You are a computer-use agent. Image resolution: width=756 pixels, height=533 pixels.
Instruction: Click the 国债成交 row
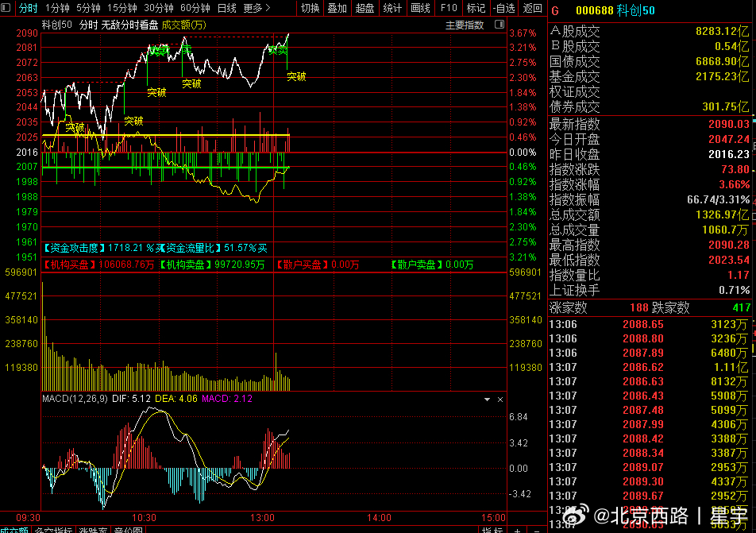point(650,62)
